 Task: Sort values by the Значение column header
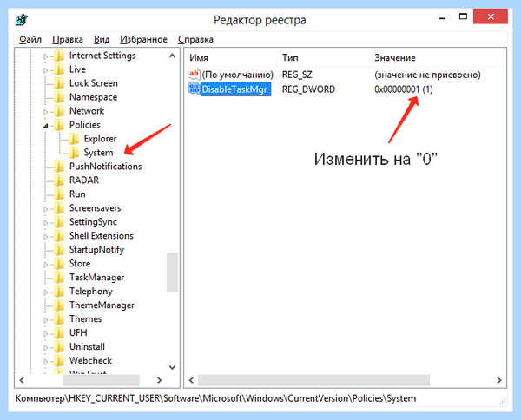(438, 58)
